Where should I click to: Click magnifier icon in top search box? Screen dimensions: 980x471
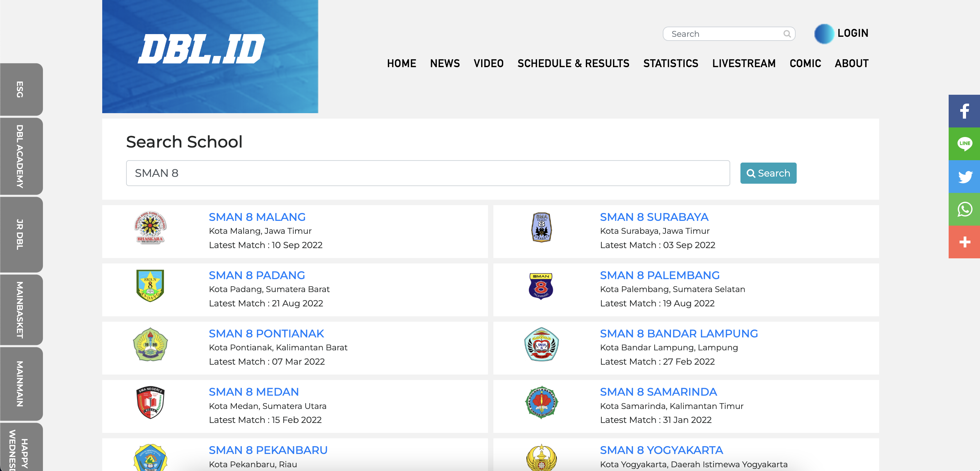pyautogui.click(x=787, y=34)
